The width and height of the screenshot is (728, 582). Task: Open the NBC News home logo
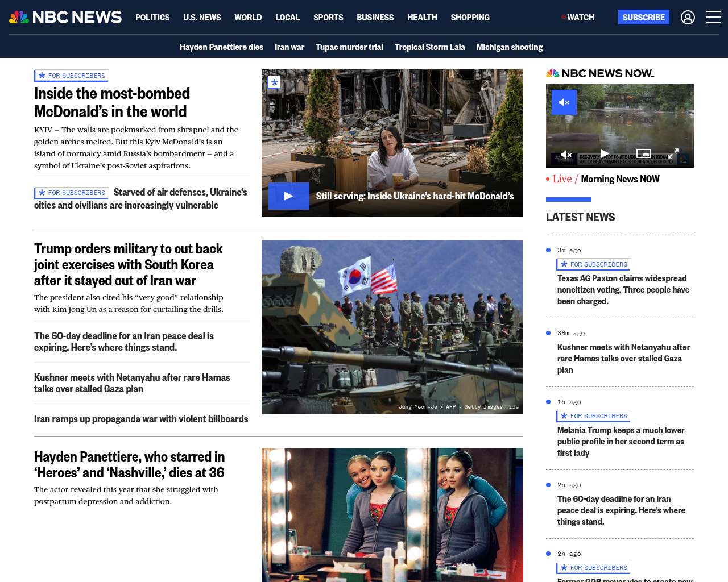coord(65,17)
